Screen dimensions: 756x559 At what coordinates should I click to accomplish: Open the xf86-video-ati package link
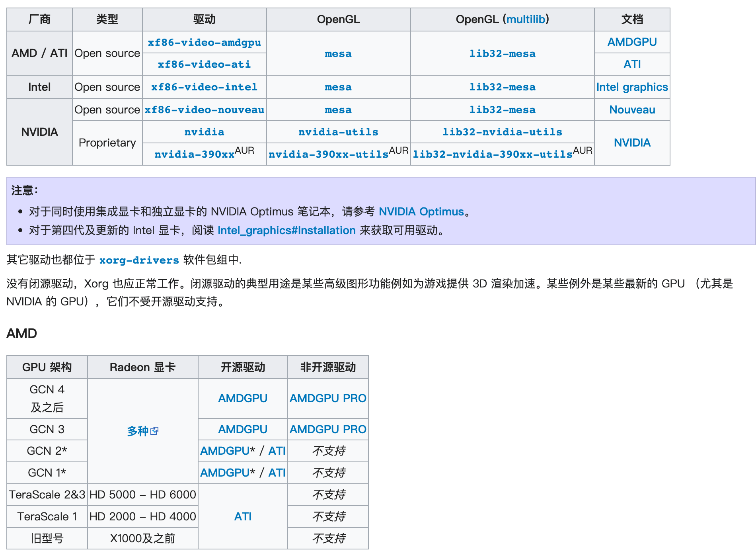204,64
